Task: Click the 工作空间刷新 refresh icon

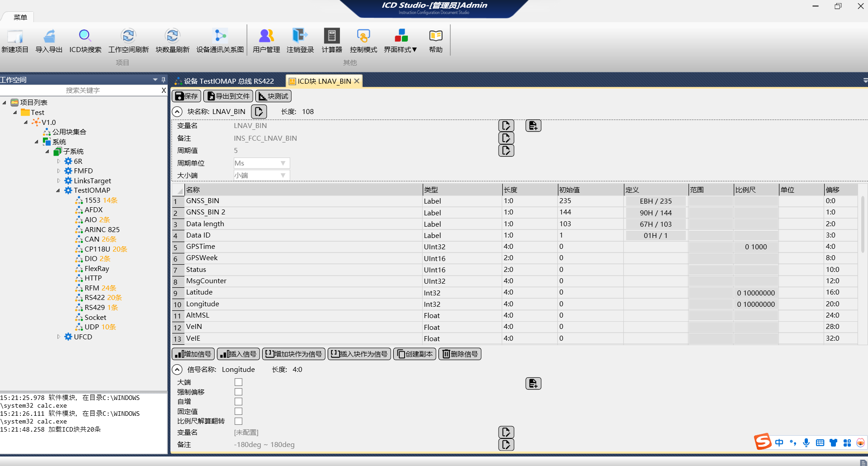Action: coord(128,36)
